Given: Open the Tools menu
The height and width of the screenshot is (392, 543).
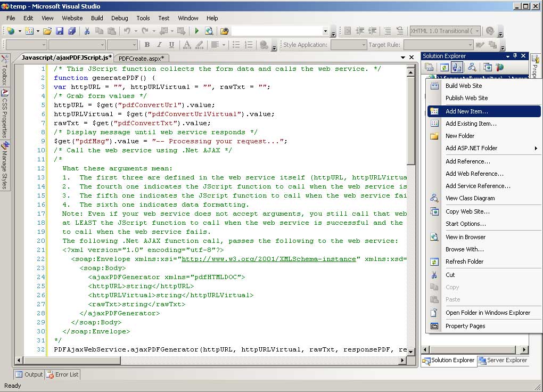Looking at the screenshot, I should pyautogui.click(x=143, y=18).
